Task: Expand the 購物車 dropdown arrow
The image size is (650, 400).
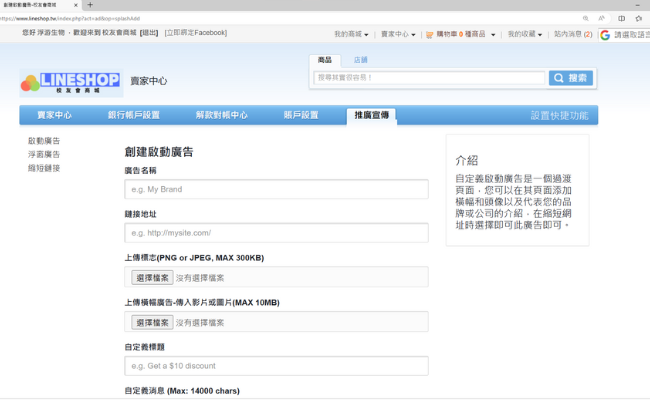Action: [493, 35]
